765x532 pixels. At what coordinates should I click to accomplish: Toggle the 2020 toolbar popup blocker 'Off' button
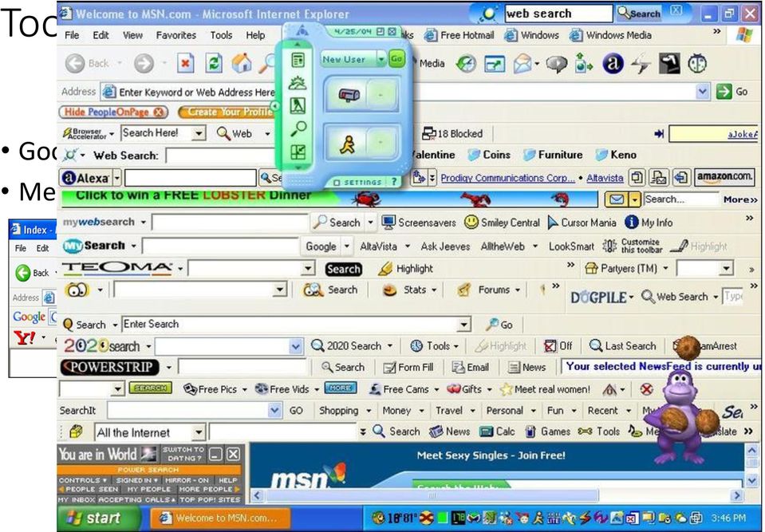[558, 345]
